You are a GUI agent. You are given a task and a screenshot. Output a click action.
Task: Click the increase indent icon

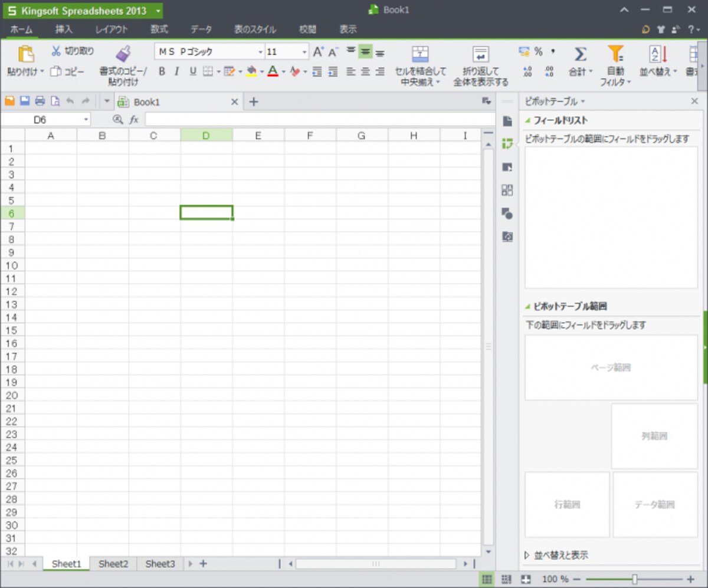click(333, 71)
